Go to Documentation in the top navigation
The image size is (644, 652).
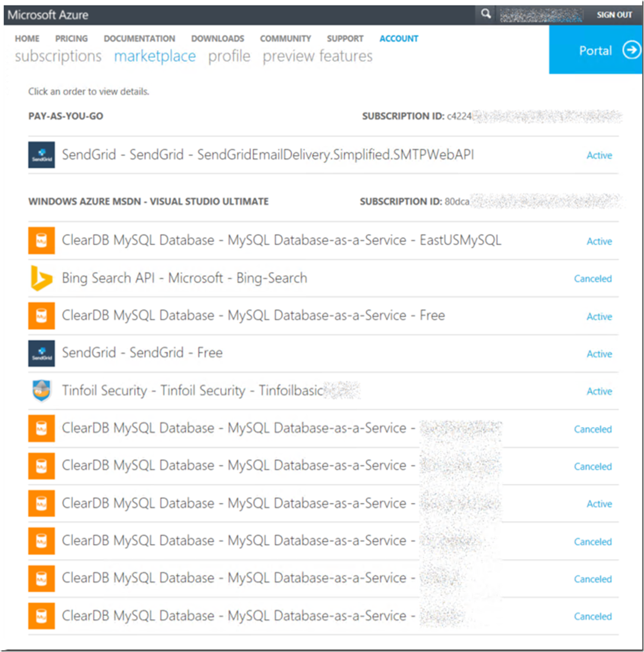[x=139, y=38]
